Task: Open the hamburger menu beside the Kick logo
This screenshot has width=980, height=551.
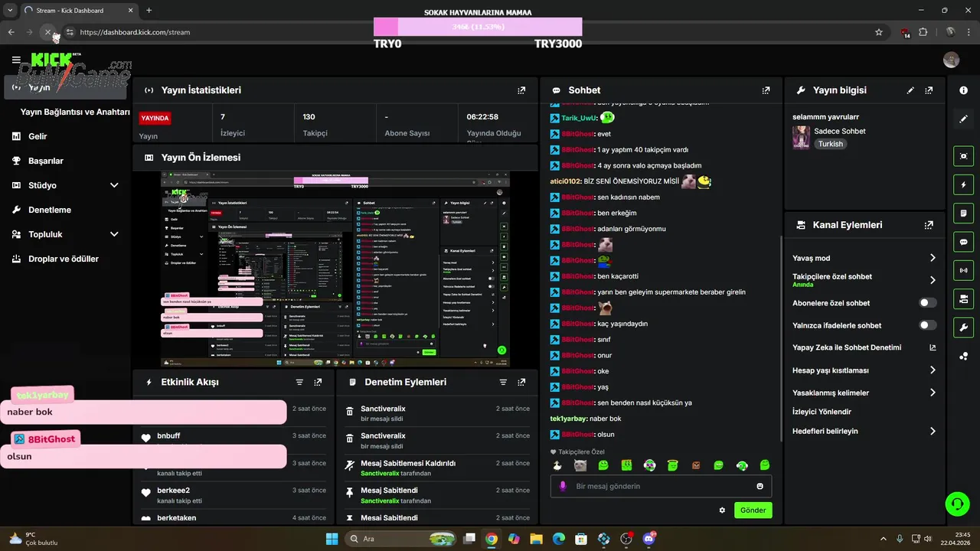Action: tap(16, 60)
